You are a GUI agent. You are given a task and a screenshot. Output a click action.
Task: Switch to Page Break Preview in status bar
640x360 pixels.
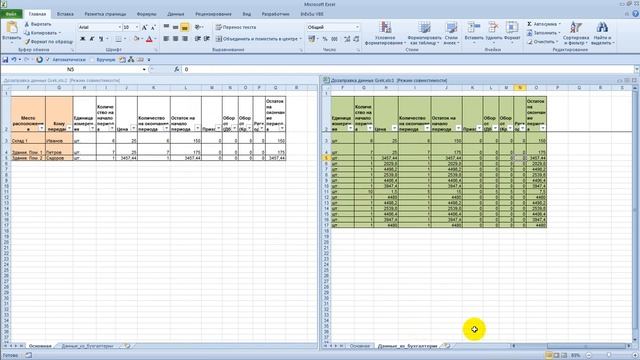pyautogui.click(x=564, y=356)
